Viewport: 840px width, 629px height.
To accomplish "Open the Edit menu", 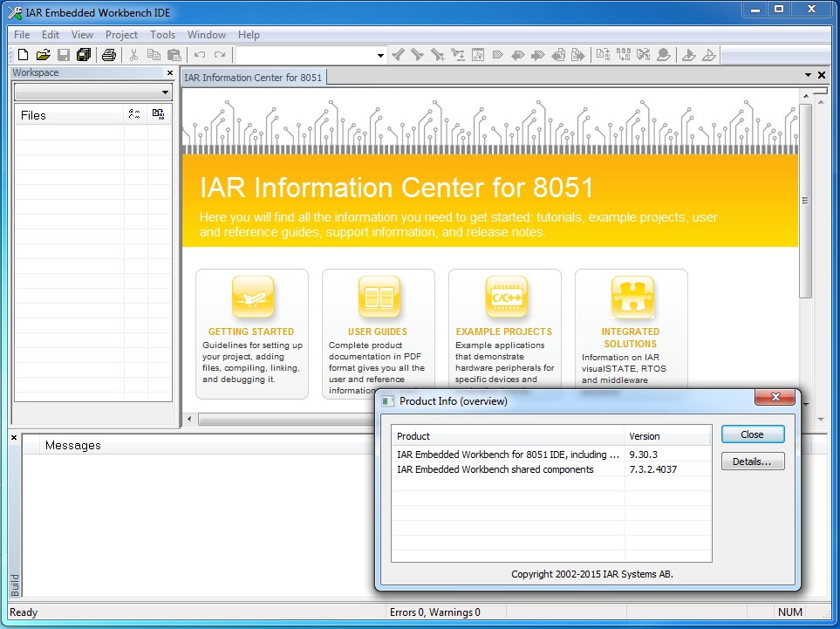I will pos(51,34).
